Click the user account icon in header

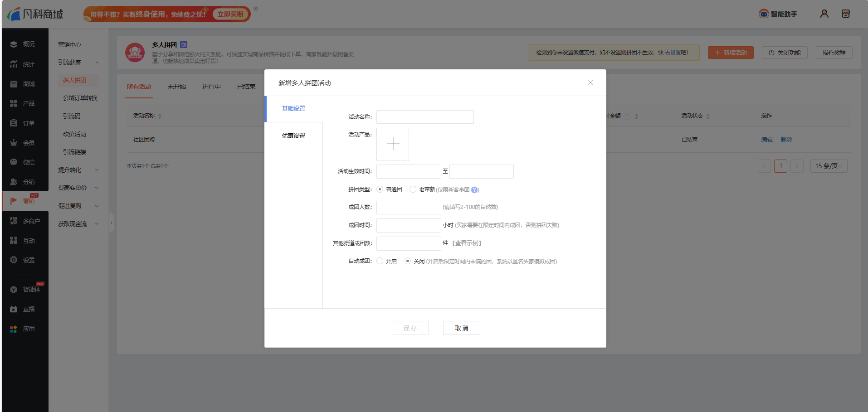[824, 14]
